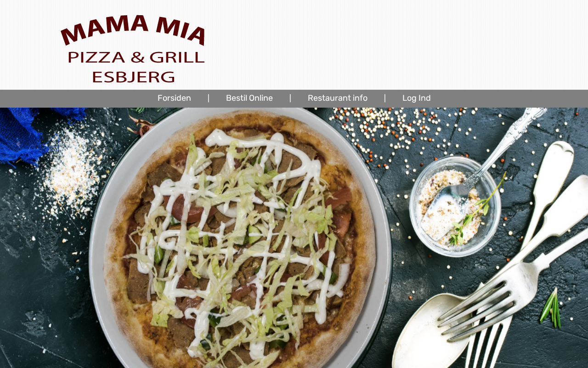Open the Forsiden navigation link

[174, 98]
